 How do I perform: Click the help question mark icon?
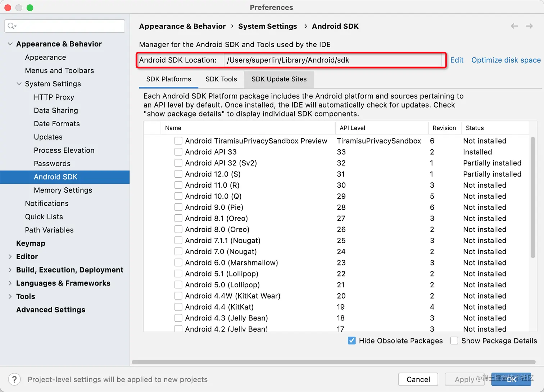click(14, 379)
